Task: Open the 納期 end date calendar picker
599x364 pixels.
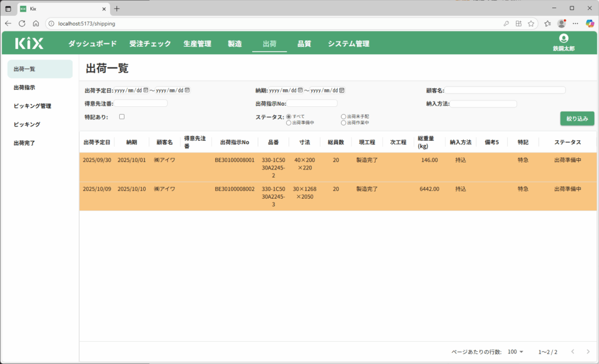Action: [x=342, y=91]
